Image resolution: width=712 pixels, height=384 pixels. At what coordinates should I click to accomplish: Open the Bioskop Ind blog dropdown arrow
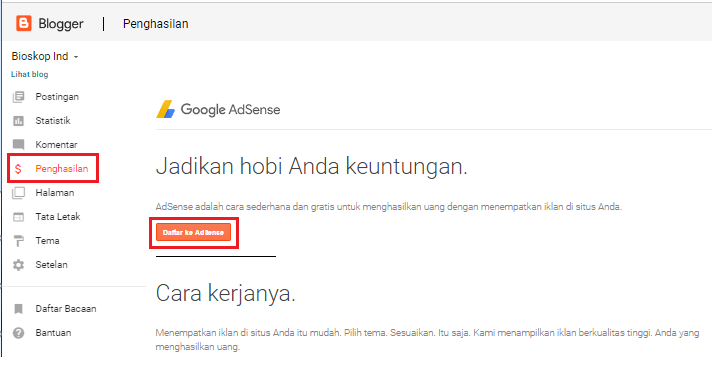click(76, 57)
